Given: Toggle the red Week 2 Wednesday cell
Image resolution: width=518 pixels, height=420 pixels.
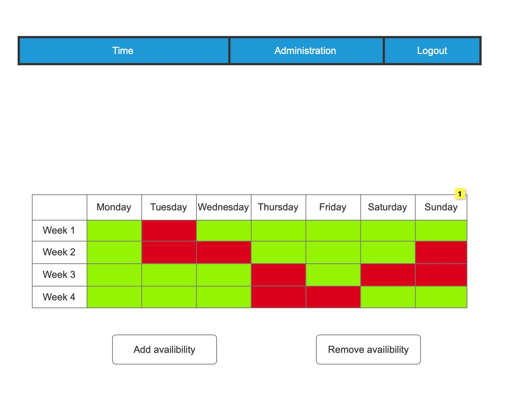Looking at the screenshot, I should pos(224,252).
